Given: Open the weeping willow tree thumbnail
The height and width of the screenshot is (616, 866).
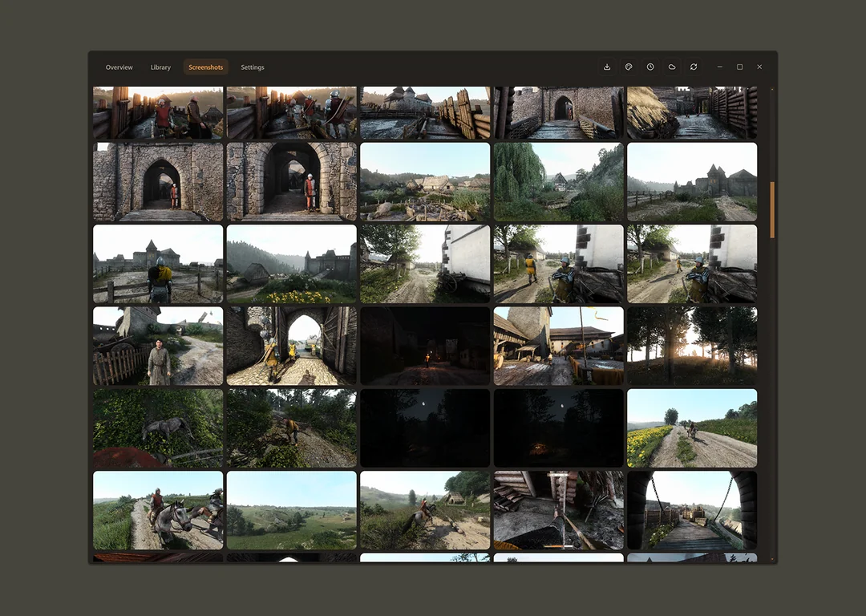Looking at the screenshot, I should click(559, 182).
